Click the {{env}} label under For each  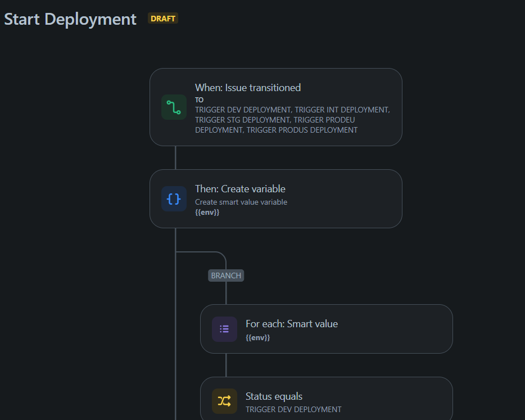pos(258,337)
